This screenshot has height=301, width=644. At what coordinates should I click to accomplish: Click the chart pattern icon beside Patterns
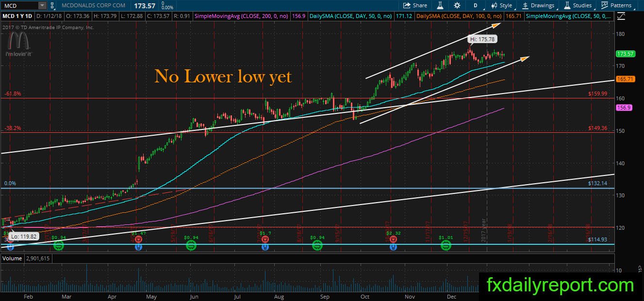click(604, 5)
